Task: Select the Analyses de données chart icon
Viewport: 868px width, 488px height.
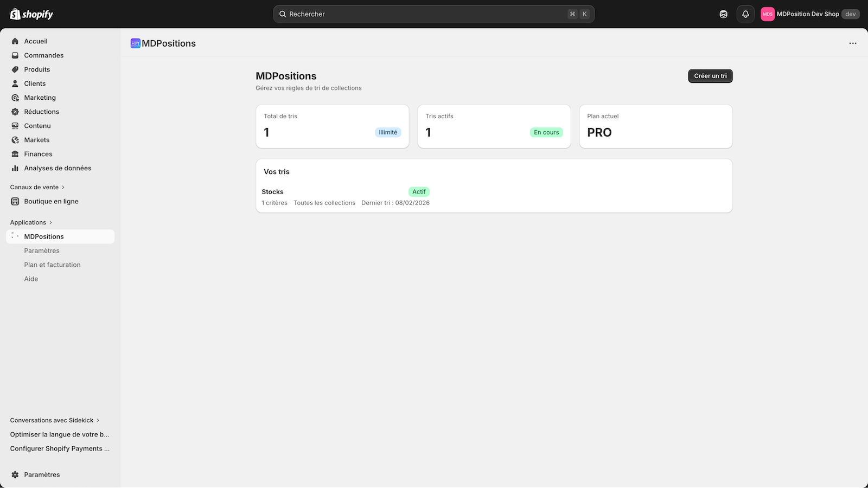Action: [x=15, y=168]
